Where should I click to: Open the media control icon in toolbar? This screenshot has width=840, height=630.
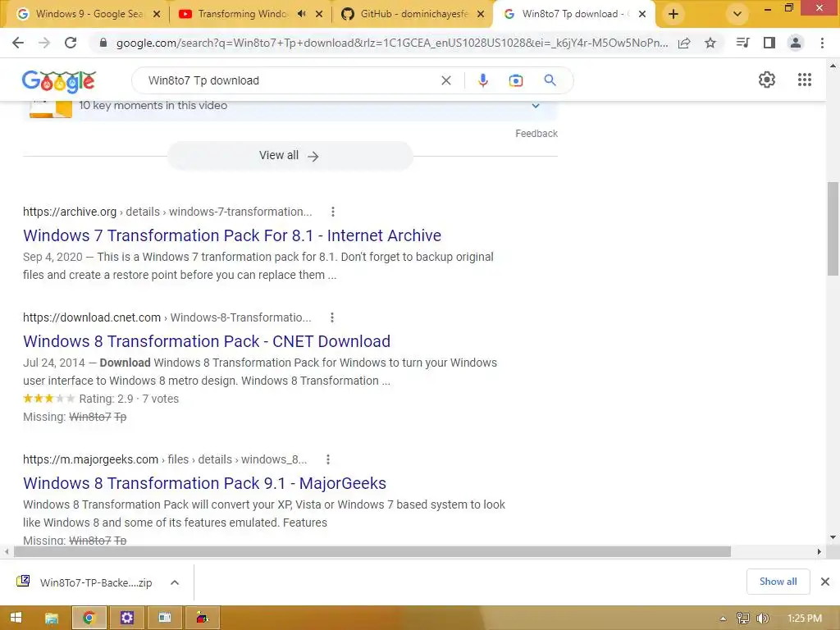742,43
